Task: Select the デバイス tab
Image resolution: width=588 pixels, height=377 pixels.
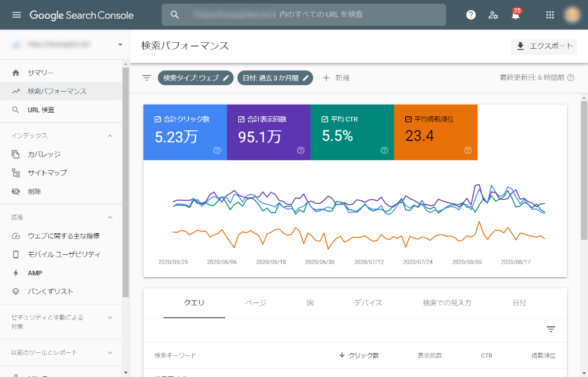Action: (x=368, y=303)
